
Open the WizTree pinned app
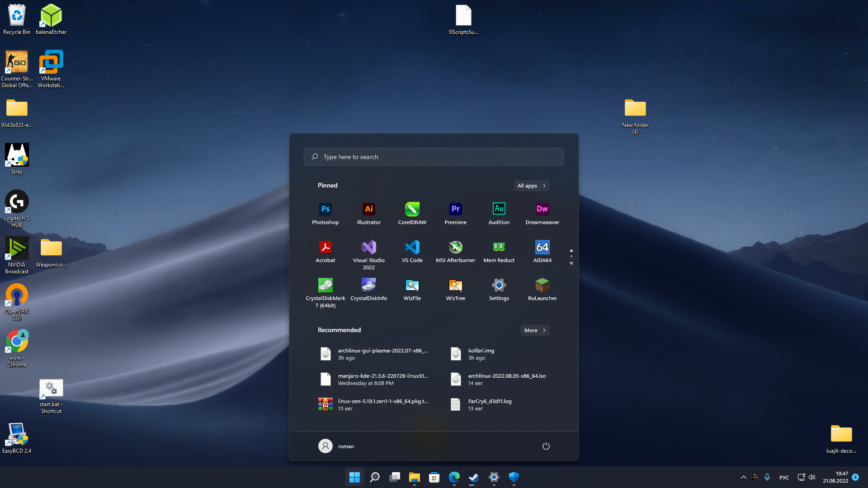[x=455, y=289]
